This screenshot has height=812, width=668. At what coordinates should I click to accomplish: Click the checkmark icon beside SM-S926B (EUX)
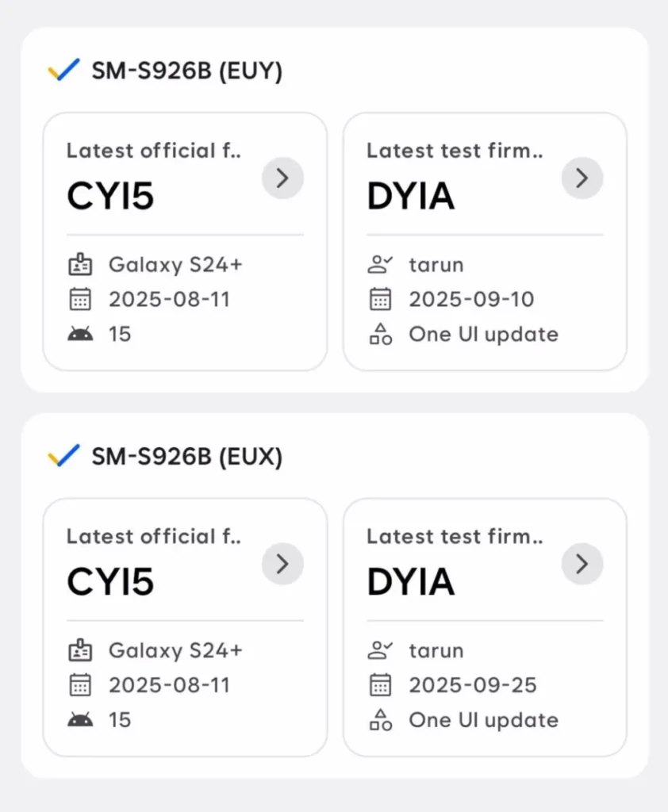pos(63,456)
